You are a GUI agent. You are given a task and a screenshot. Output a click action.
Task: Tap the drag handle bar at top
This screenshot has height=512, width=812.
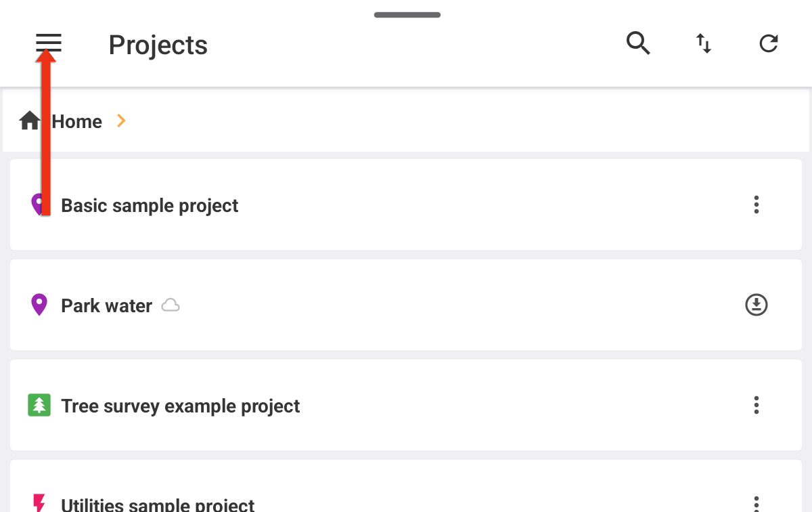pos(407,14)
